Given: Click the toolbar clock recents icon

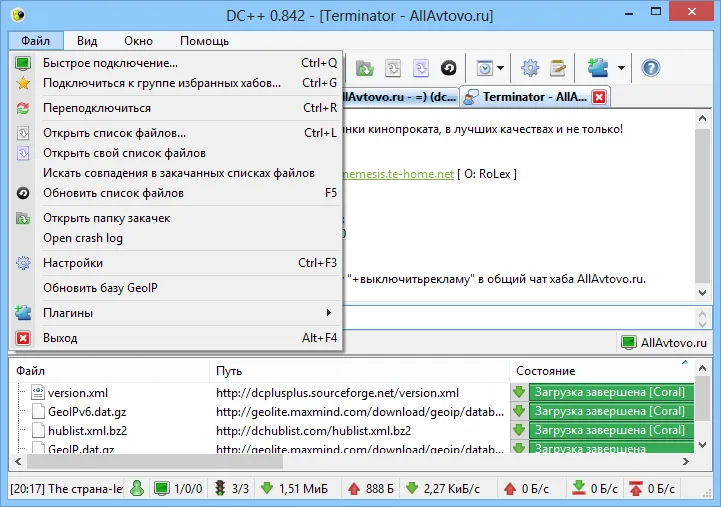Looking at the screenshot, I should pos(485,68).
